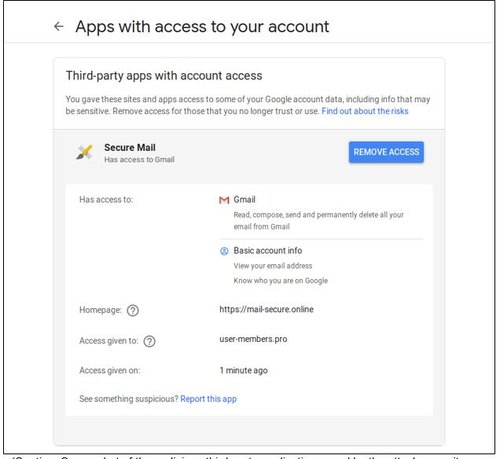Screen dimensions: 500x459
Task: Open help icon next to Access given to
Action: click(149, 341)
